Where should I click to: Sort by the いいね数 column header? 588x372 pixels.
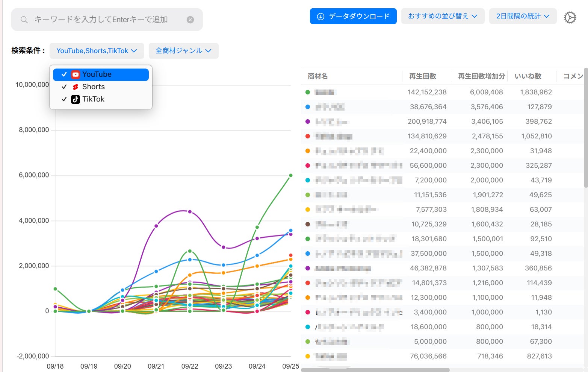tap(528, 76)
